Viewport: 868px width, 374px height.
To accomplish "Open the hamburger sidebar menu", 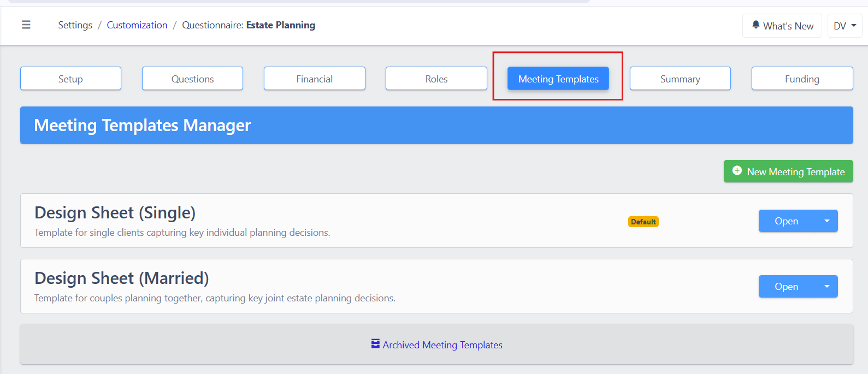I will tap(26, 25).
